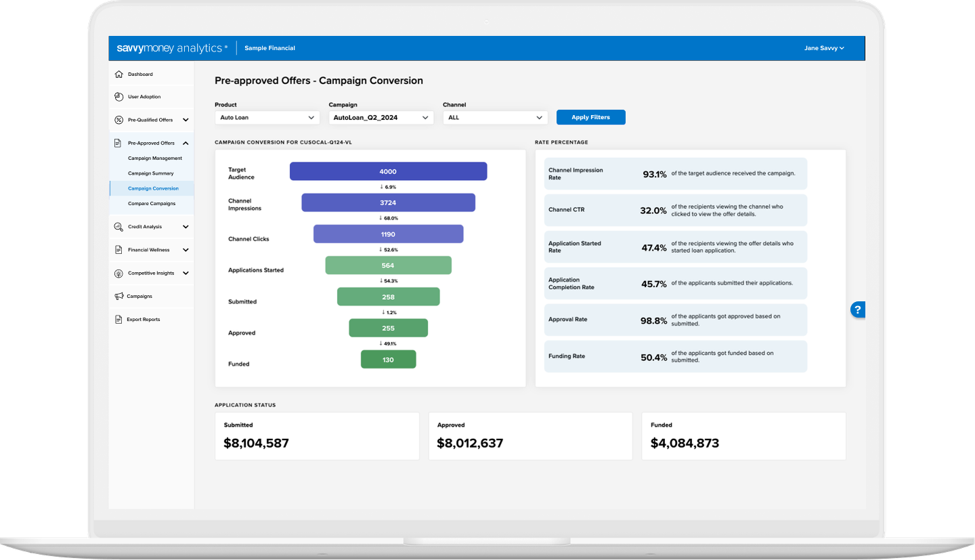Click the User Adoption pie chart icon

[119, 97]
